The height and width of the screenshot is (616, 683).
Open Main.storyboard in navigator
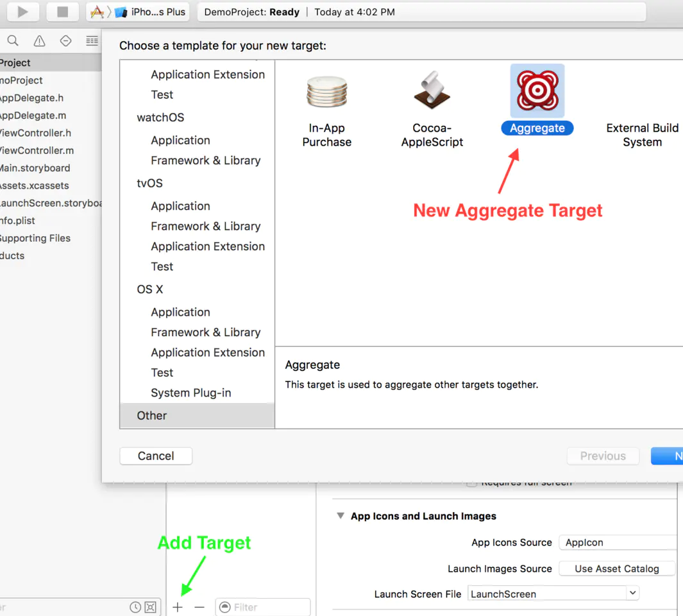pyautogui.click(x=35, y=168)
